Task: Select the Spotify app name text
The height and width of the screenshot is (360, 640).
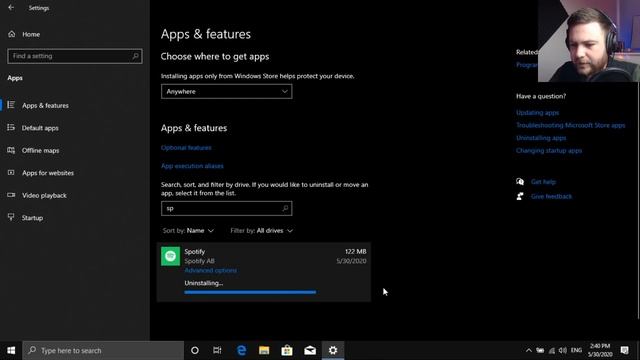Action: point(195,251)
